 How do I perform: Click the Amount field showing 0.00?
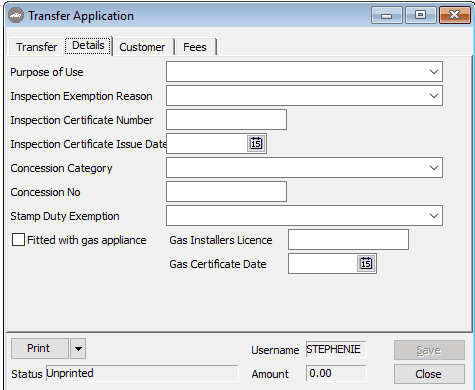point(336,373)
